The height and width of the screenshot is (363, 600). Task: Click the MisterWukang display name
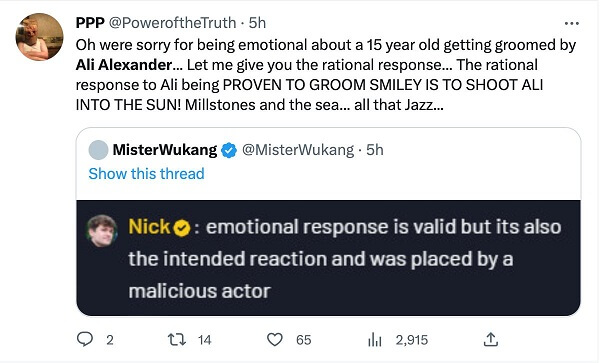tap(165, 150)
